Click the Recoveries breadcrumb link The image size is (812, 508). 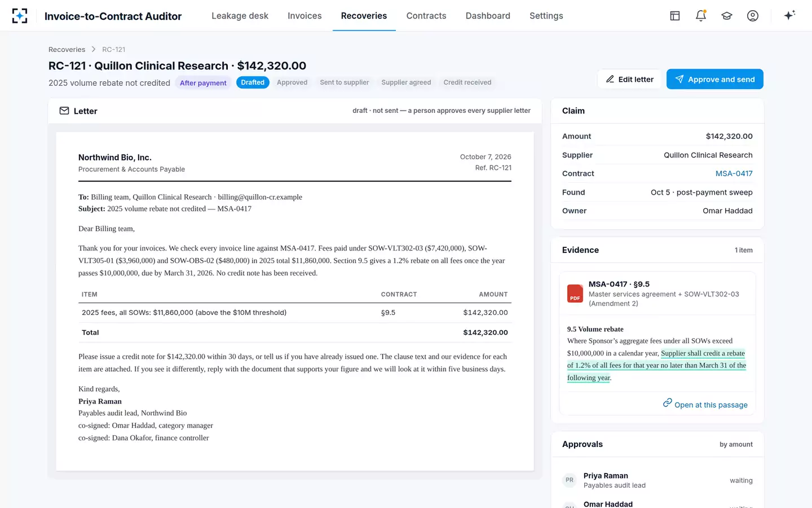tap(67, 49)
